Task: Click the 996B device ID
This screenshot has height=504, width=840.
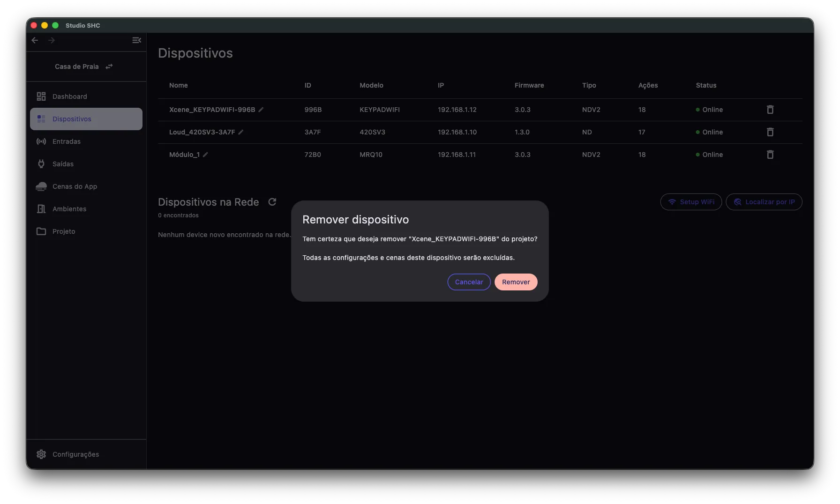Action: click(x=313, y=110)
